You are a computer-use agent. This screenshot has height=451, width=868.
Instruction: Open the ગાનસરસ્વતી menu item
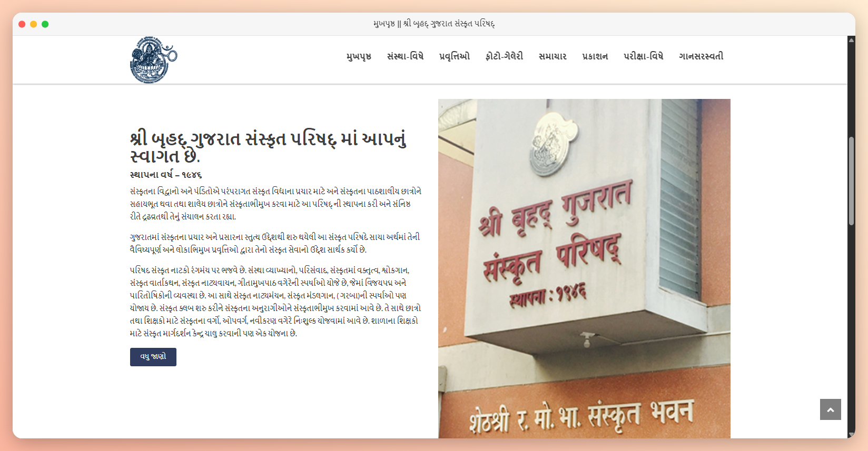click(701, 56)
